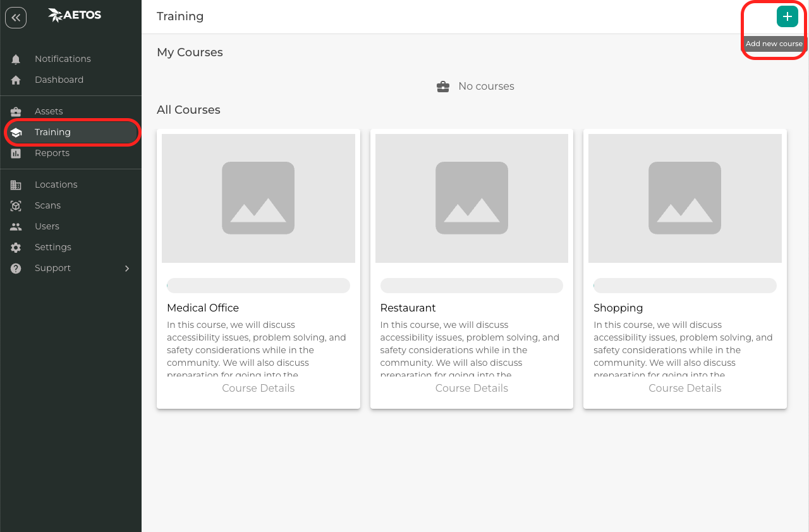Screen dimensions: 809x532
Task: Click the Restaurant course description text
Action: click(x=470, y=349)
